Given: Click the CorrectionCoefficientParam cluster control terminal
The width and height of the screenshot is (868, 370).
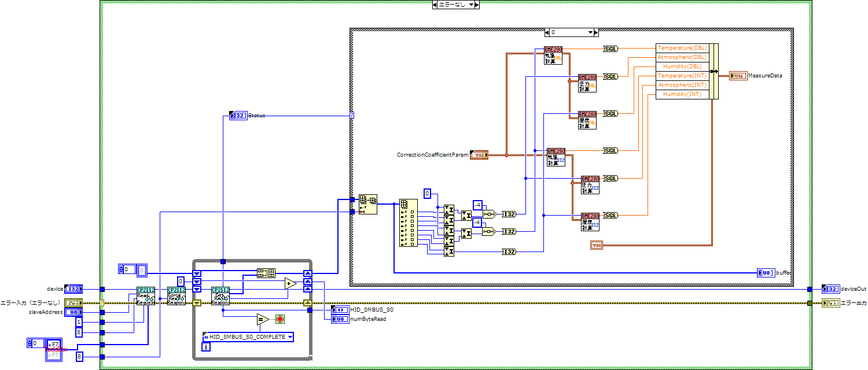Looking at the screenshot, I should [x=479, y=155].
